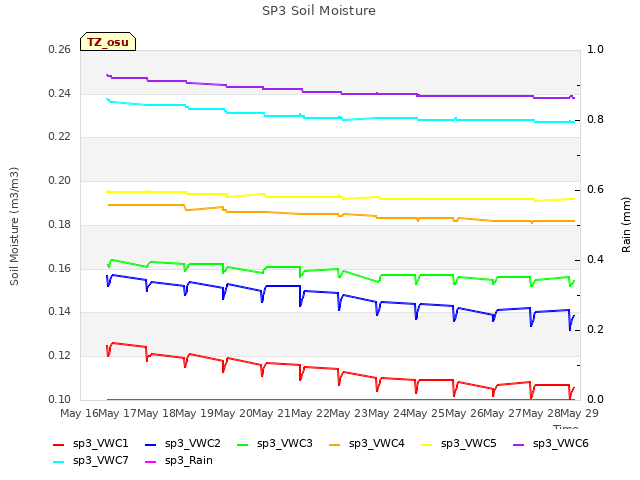Click the 0.18 soil moisture tick label
The image size is (640, 480).
tap(60, 224)
